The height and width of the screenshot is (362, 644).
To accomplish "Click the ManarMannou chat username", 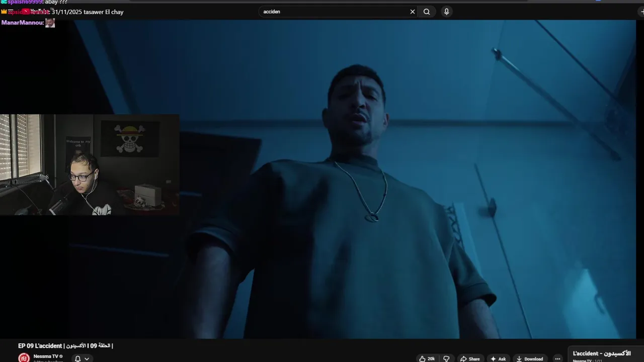I will [x=22, y=23].
